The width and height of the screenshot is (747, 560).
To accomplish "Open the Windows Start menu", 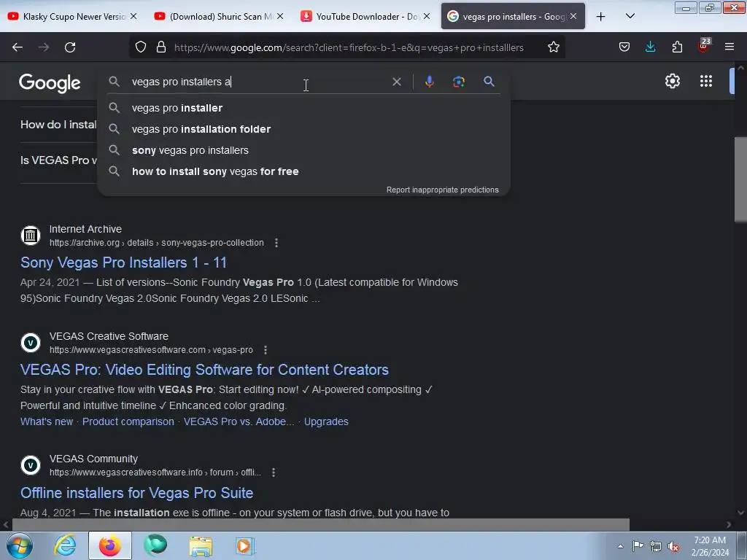I will pos(20,545).
